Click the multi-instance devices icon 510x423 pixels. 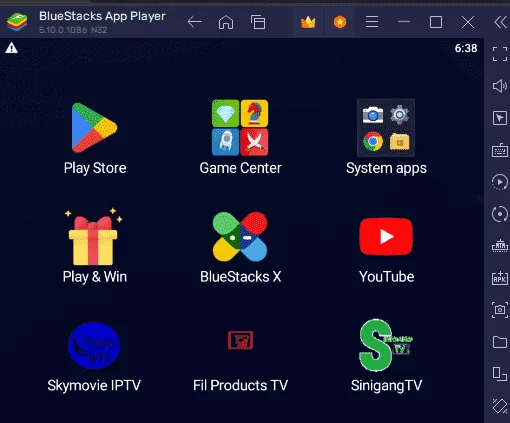pyautogui.click(x=500, y=374)
